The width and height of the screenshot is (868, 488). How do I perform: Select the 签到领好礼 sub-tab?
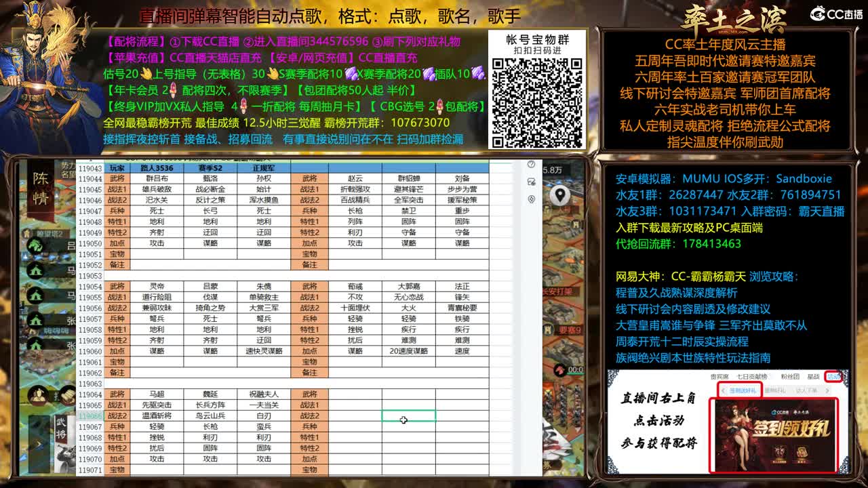pos(743,390)
